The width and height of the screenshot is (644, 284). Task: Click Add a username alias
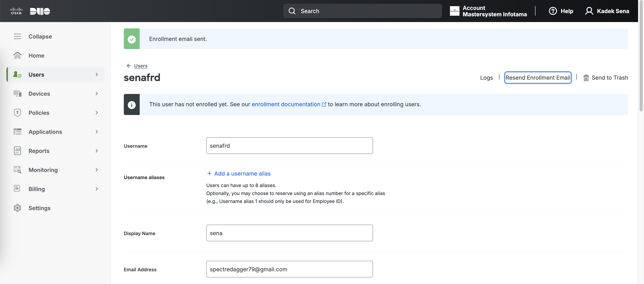[239, 173]
